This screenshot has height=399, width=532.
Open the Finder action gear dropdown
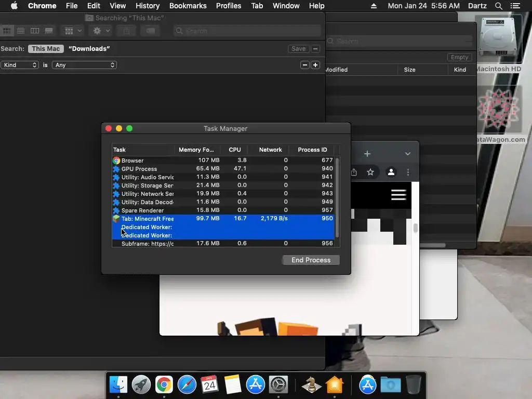(x=101, y=31)
